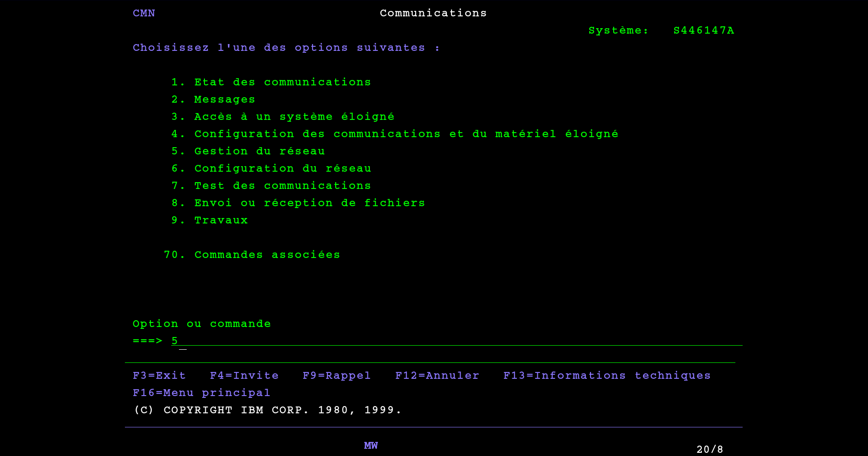Select option 70 Commandes associées
The height and width of the screenshot is (456, 868).
click(267, 255)
